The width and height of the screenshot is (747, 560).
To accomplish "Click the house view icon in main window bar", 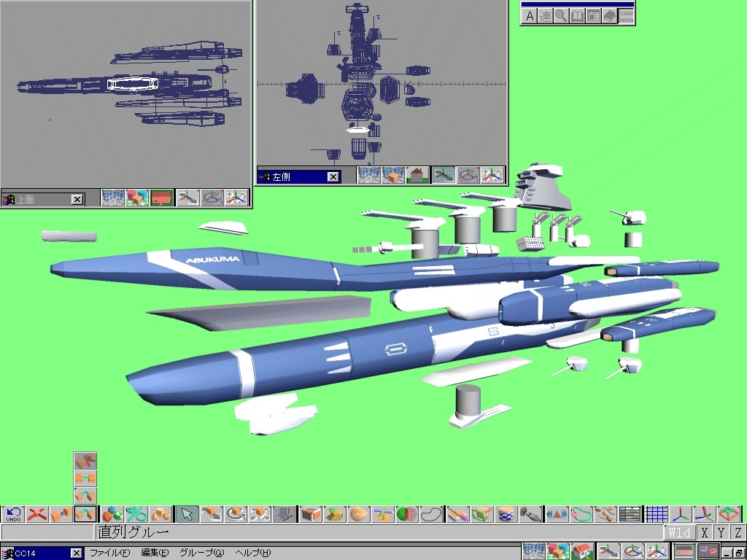I will coord(583,552).
